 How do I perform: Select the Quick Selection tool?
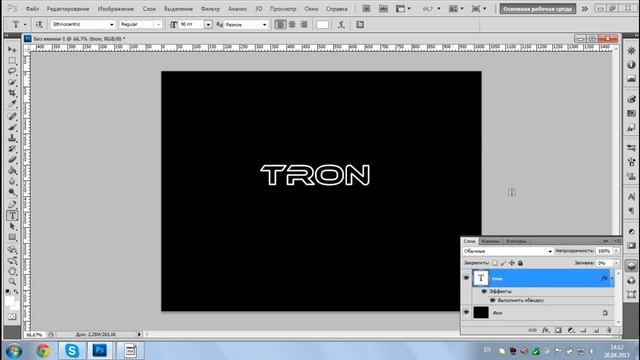(12, 82)
